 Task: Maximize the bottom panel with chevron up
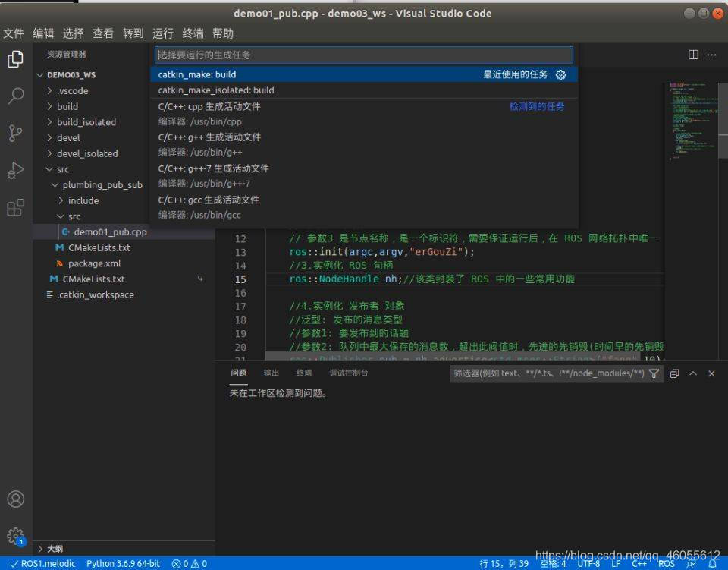(x=693, y=373)
